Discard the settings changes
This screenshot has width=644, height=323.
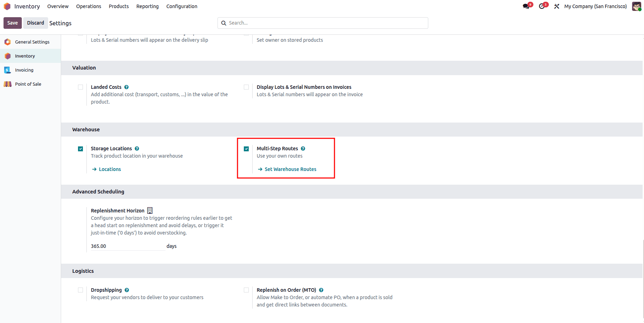(35, 23)
